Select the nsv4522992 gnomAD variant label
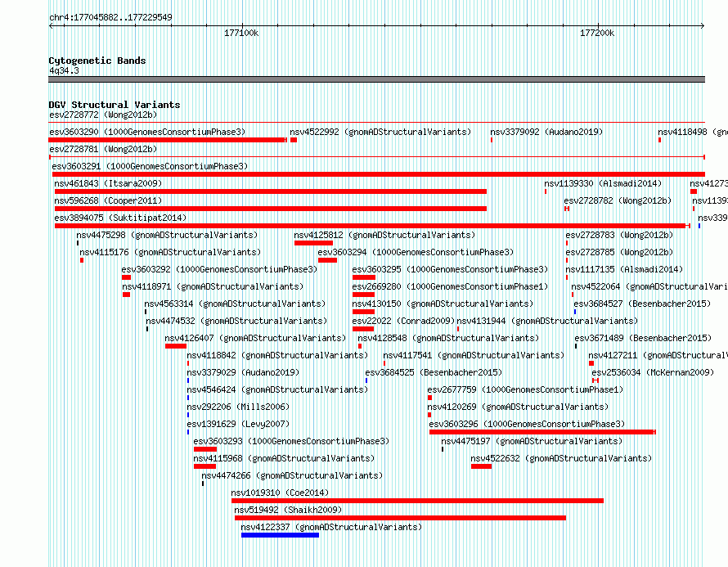The image size is (728, 567). click(x=380, y=132)
